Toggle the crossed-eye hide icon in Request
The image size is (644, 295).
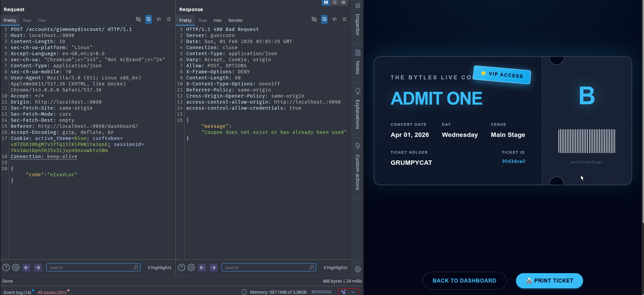click(x=138, y=19)
